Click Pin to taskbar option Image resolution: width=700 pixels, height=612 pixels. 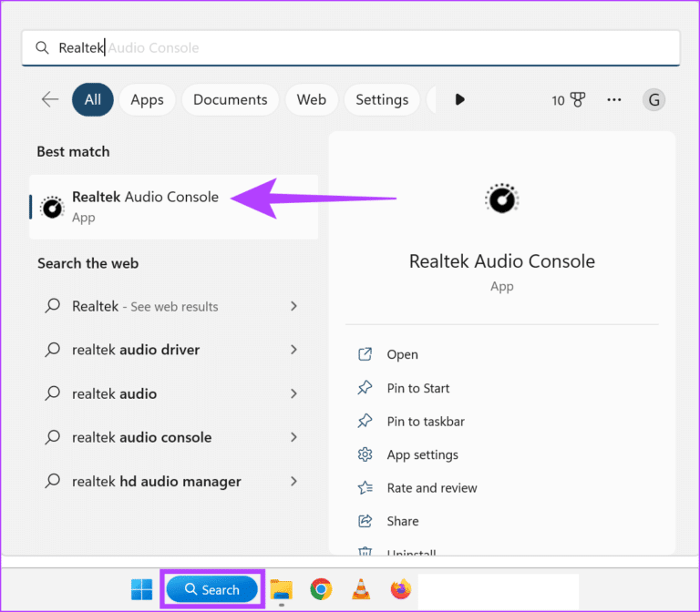click(426, 422)
